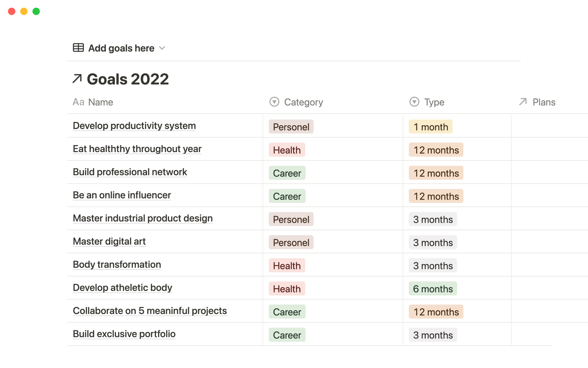
Task: Open the Build exclusive portfolio goal
Action: 124,334
